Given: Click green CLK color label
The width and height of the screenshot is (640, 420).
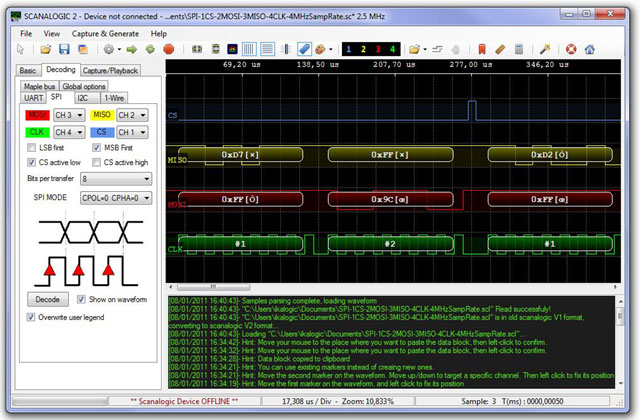Looking at the screenshot, I should point(37,132).
